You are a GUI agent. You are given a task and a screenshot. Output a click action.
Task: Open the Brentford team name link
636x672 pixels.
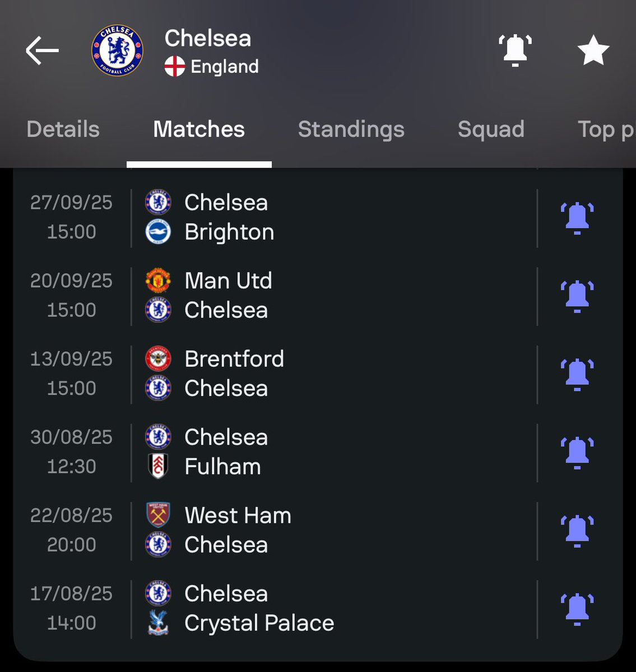coord(234,359)
